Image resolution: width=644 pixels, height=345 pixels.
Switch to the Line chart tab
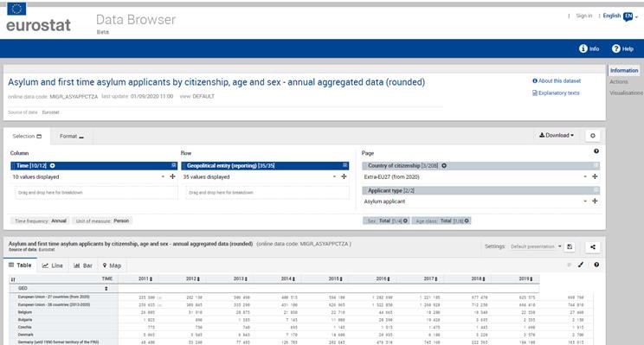53,265
